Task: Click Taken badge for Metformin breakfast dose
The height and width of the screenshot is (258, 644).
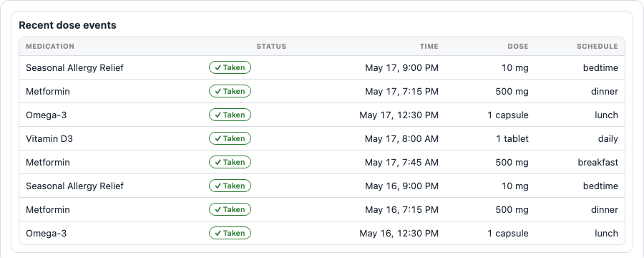Action: click(x=230, y=162)
